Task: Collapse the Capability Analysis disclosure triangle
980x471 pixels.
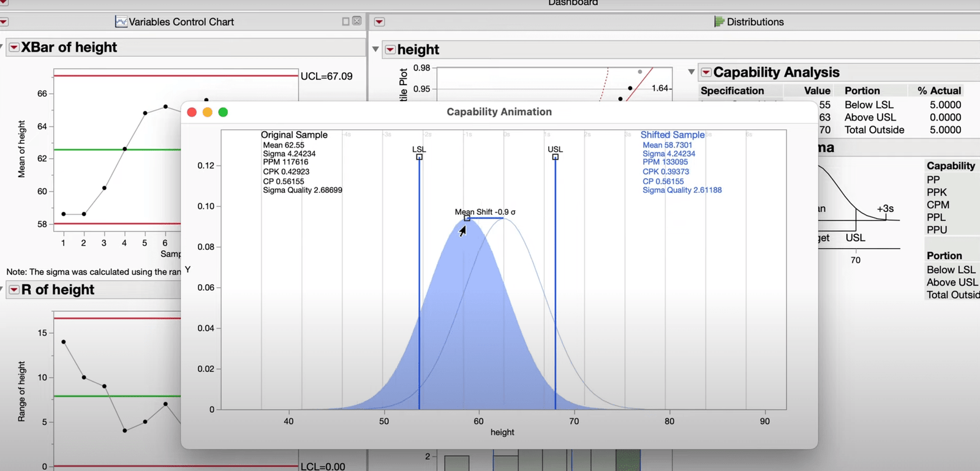Action: 692,72
